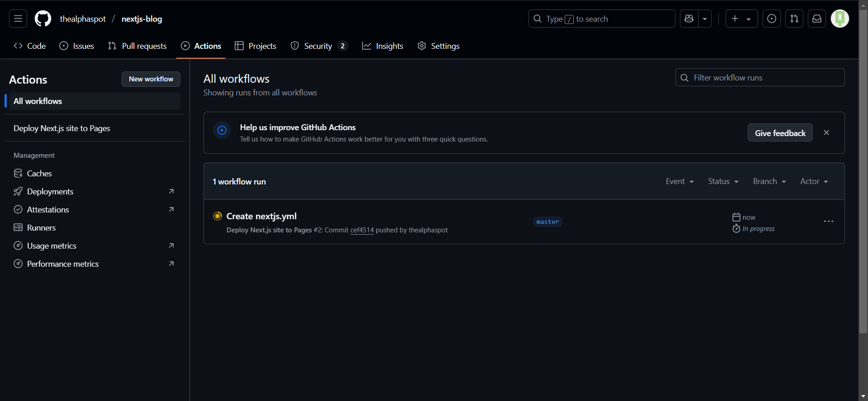868x401 pixels.
Task: Open the global pull requests icon
Action: click(x=794, y=19)
